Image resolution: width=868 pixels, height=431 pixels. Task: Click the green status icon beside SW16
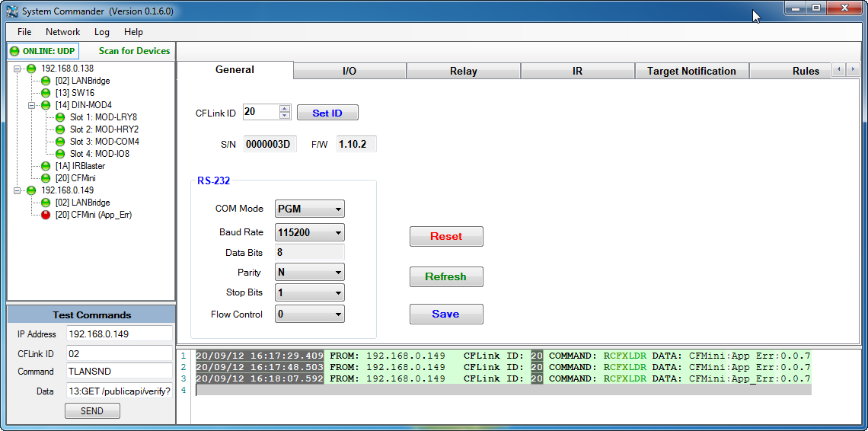[x=46, y=93]
